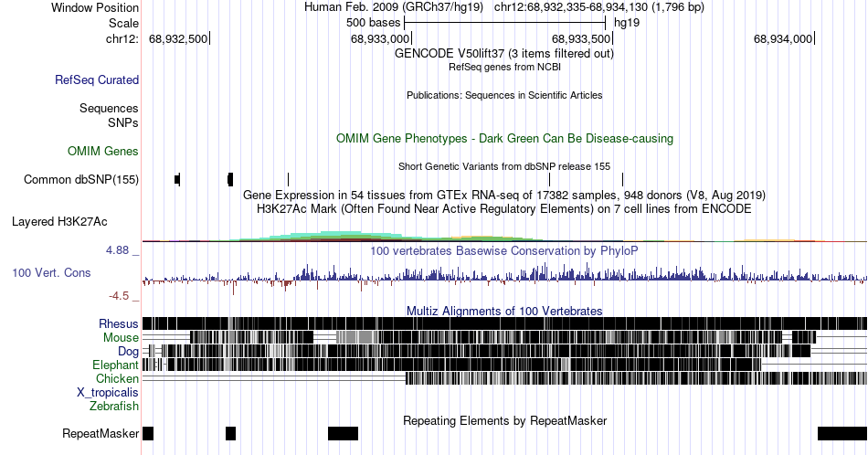The height and width of the screenshot is (455, 868).
Task: Click the rightmost RepeatMasker block
Action: click(x=842, y=433)
